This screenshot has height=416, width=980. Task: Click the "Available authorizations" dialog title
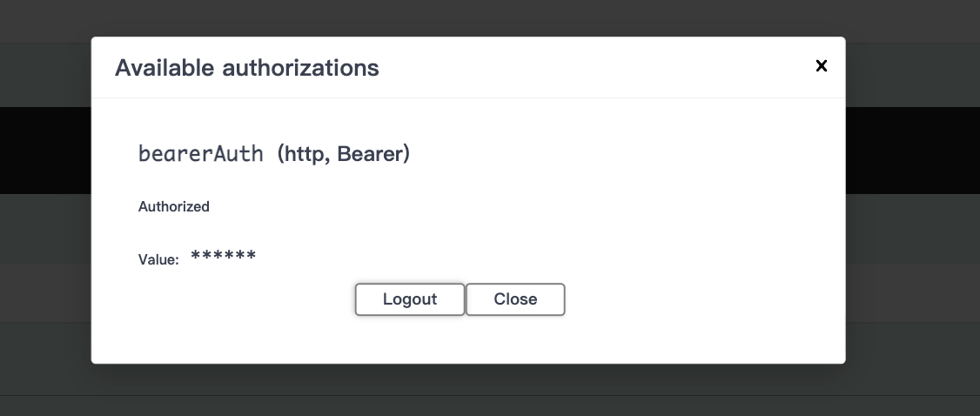click(x=247, y=68)
